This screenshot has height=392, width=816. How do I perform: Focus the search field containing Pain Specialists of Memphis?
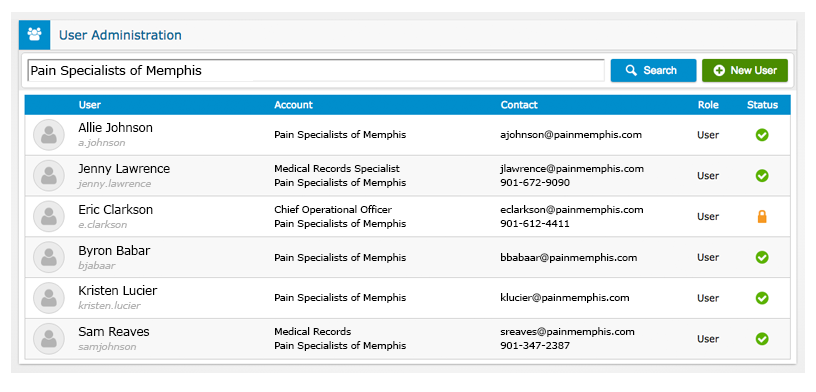tap(316, 70)
